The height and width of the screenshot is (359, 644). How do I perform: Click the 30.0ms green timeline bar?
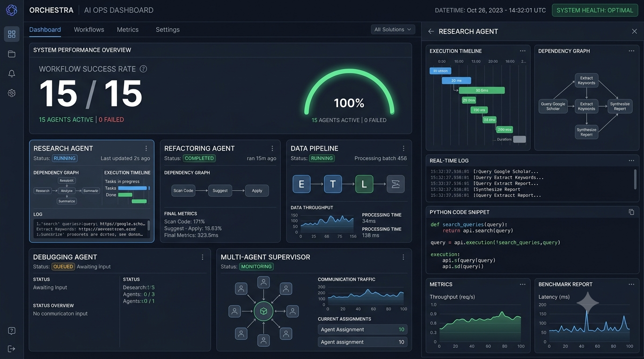(x=482, y=90)
